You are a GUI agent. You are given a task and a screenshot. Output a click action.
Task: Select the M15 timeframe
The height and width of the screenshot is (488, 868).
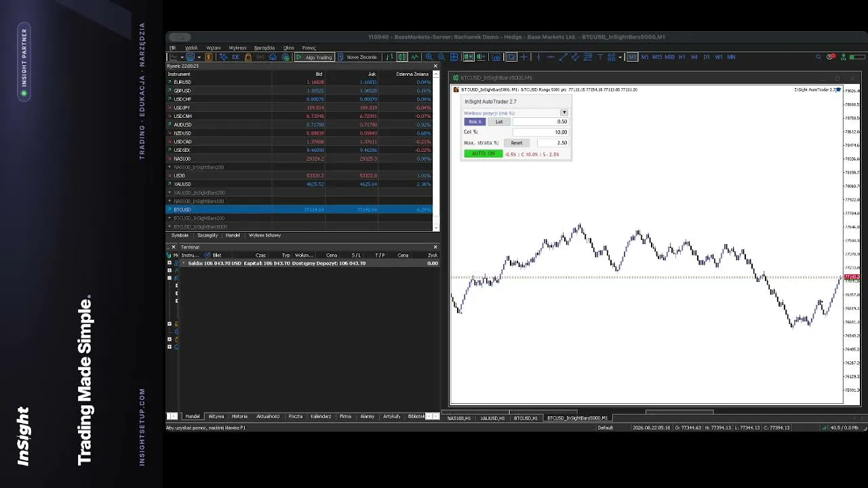[x=657, y=57]
